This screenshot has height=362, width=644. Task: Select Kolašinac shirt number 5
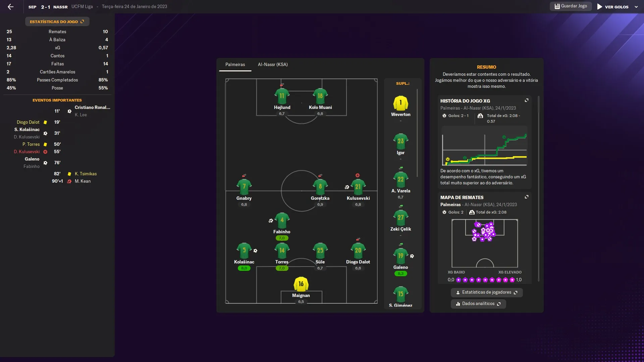click(244, 251)
